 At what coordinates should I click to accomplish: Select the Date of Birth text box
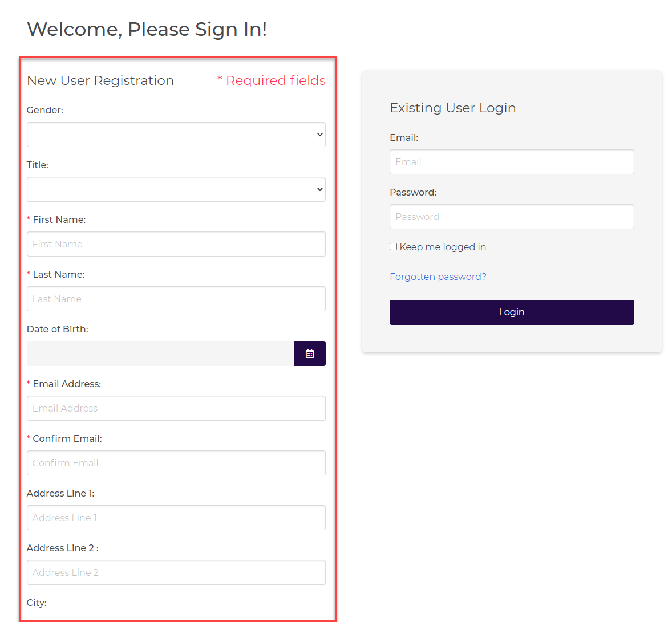coord(160,353)
